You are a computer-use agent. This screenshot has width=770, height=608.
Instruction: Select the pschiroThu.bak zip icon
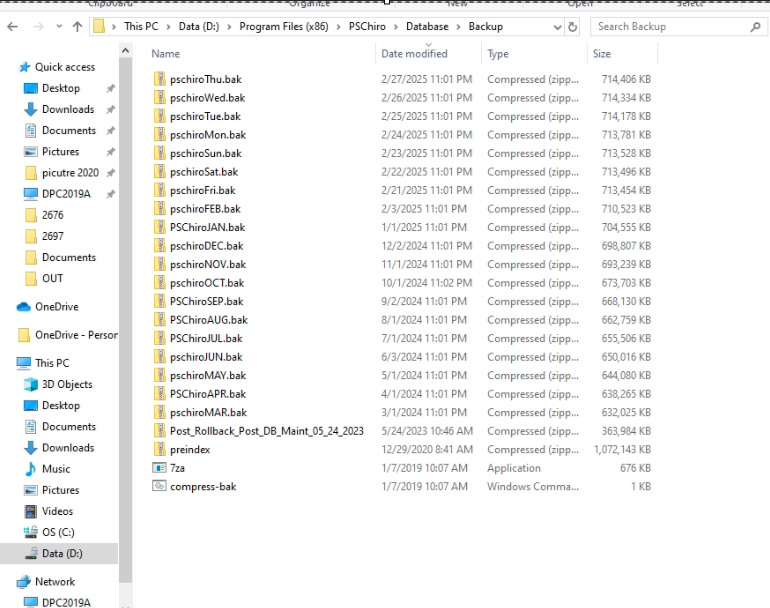(x=159, y=79)
